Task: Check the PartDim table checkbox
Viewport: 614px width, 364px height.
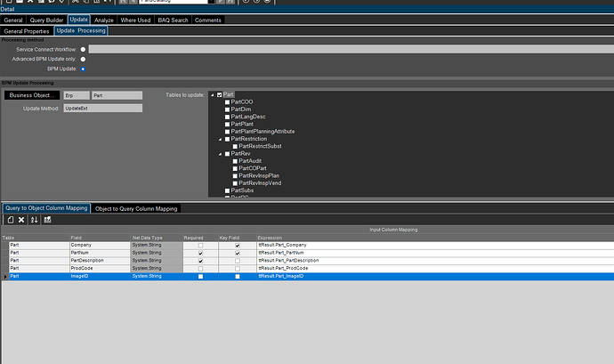Action: coord(227,109)
